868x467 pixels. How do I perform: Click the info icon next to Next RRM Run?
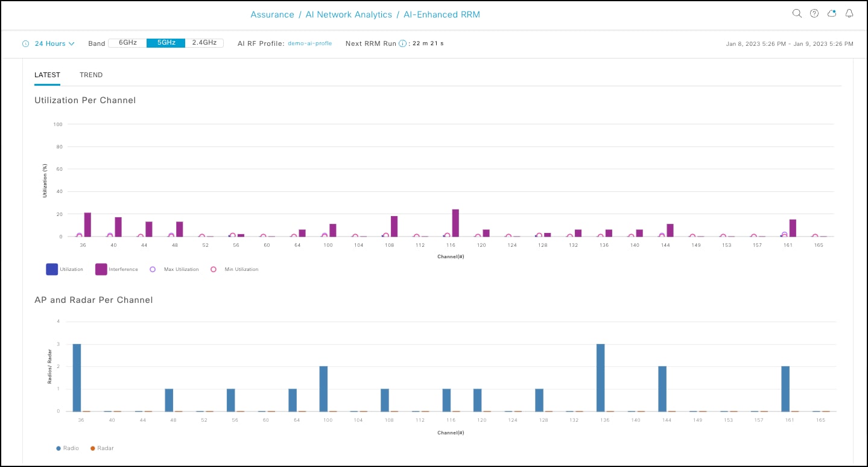[x=402, y=43]
